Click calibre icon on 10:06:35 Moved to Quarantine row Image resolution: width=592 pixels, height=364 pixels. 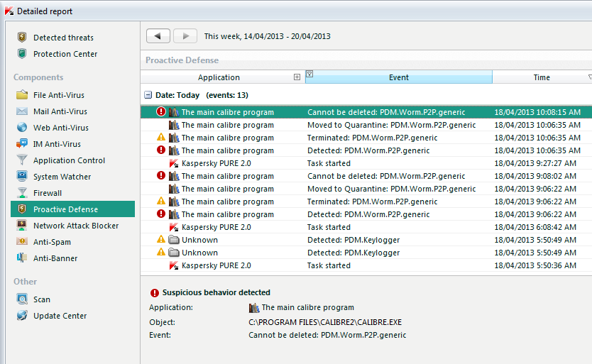[x=174, y=125]
